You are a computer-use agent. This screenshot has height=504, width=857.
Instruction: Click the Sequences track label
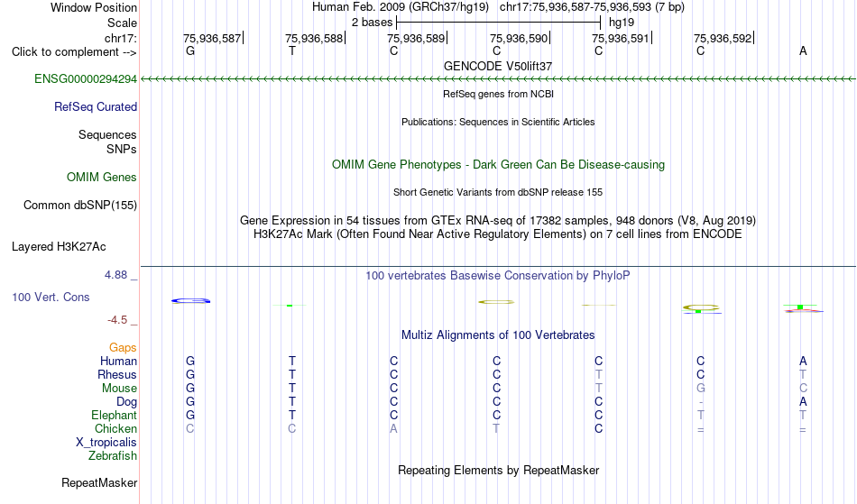107,135
